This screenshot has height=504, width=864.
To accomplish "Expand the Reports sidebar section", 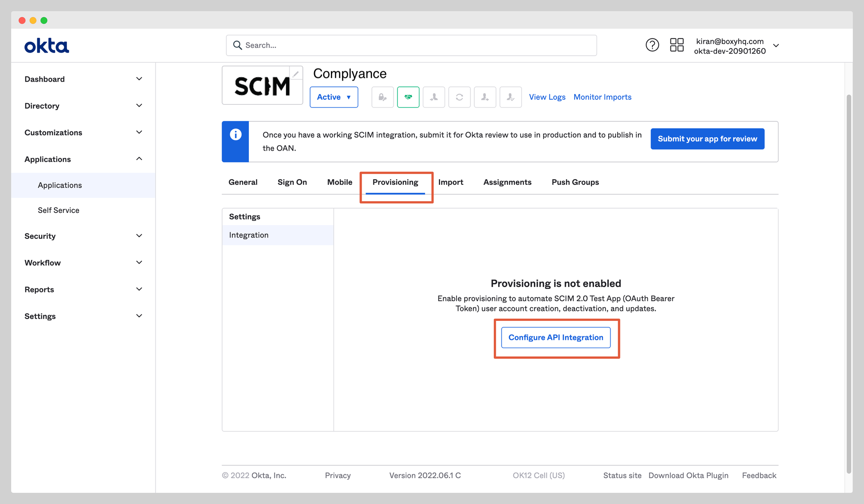I will click(83, 290).
